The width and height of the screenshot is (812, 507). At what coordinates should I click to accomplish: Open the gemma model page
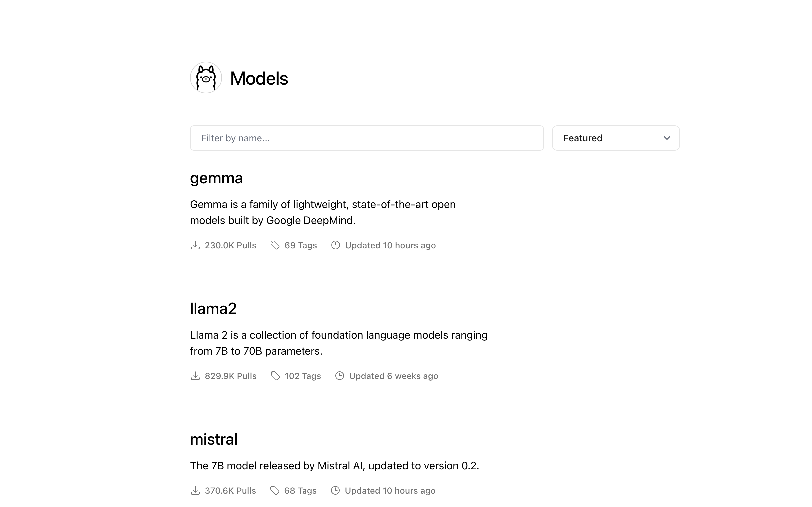tap(216, 178)
